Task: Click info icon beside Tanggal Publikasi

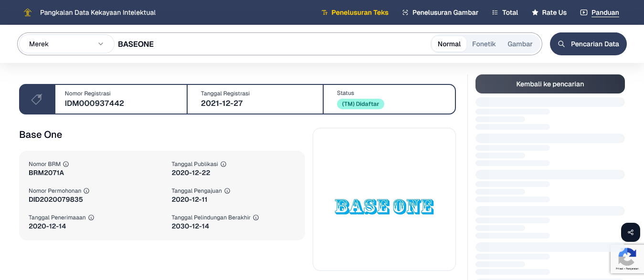Action: [223, 164]
